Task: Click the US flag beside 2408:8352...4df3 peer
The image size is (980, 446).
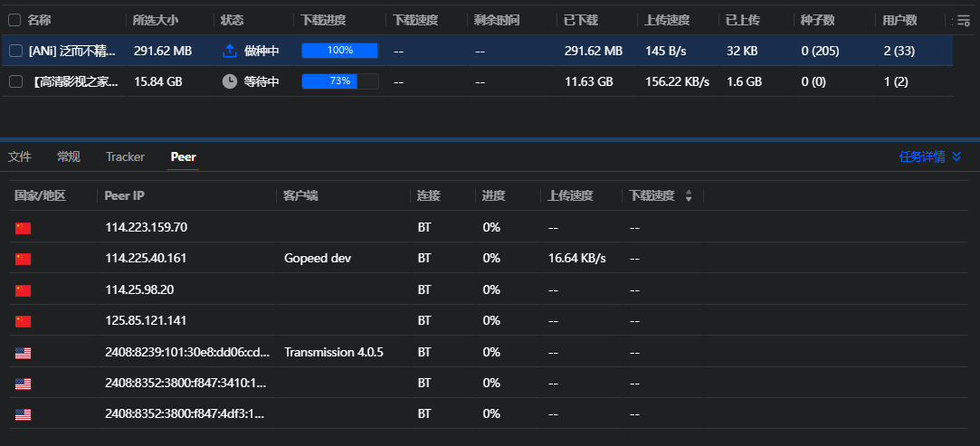Action: tap(24, 414)
